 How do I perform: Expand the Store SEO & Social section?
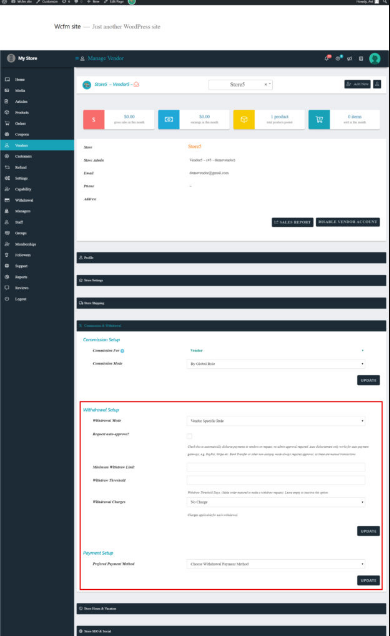[231, 631]
